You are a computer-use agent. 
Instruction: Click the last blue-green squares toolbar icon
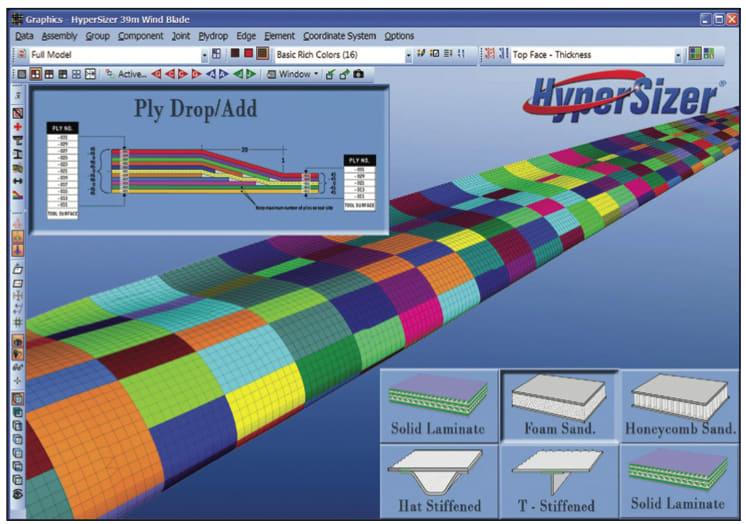point(709,53)
